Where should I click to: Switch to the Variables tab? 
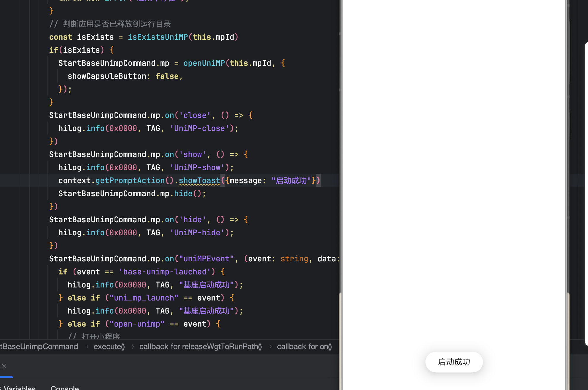click(x=19, y=388)
